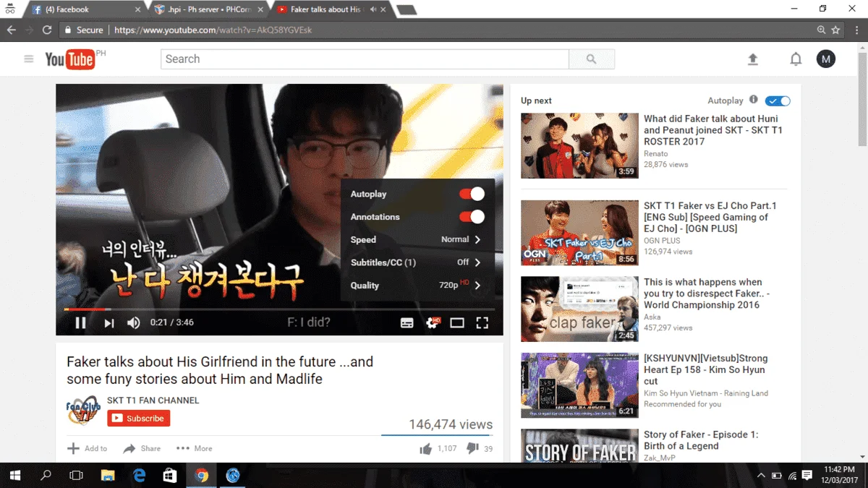The height and width of the screenshot is (488, 868).
Task: Open the OGN Plus Faker vs EJ Cho thumbnail
Action: point(579,233)
